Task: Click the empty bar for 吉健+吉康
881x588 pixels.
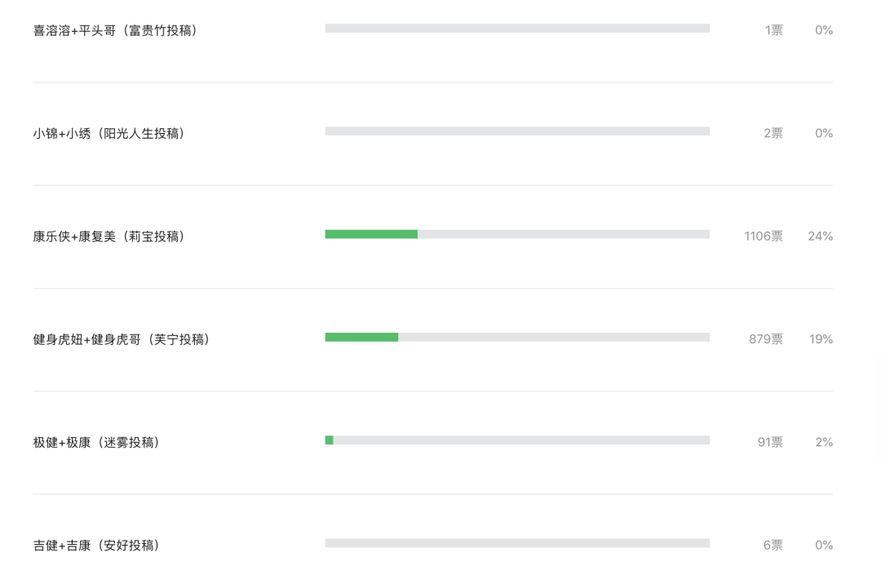Action: point(517,543)
